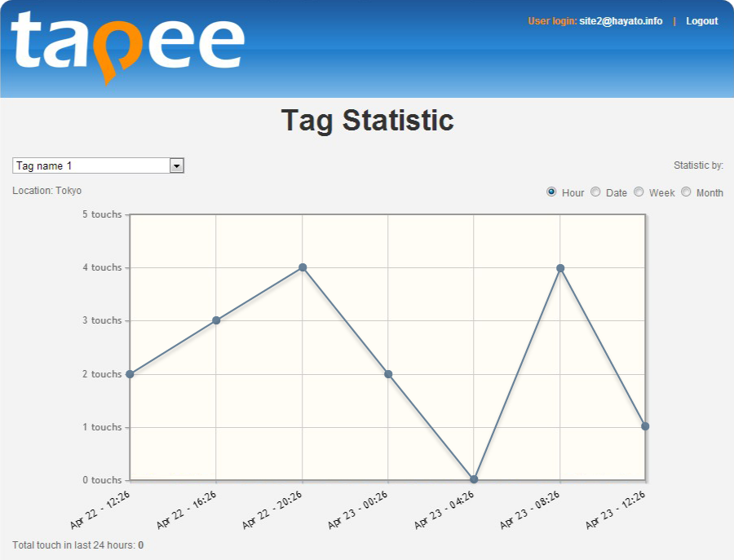Select the data point at Apr 23 - 00:26

388,374
